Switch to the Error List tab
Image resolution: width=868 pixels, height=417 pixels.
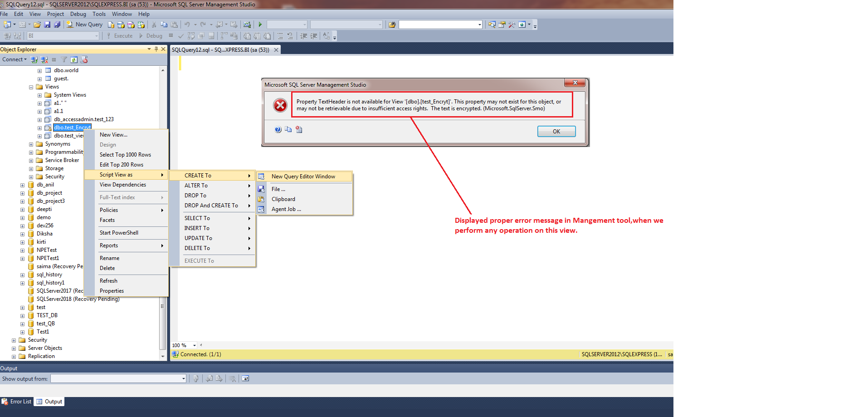coord(17,402)
